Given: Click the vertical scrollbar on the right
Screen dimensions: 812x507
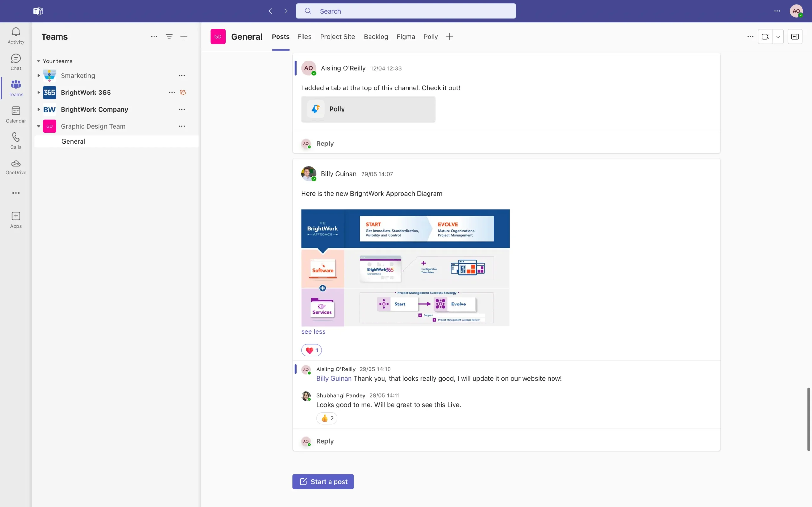Looking at the screenshot, I should pos(808,419).
